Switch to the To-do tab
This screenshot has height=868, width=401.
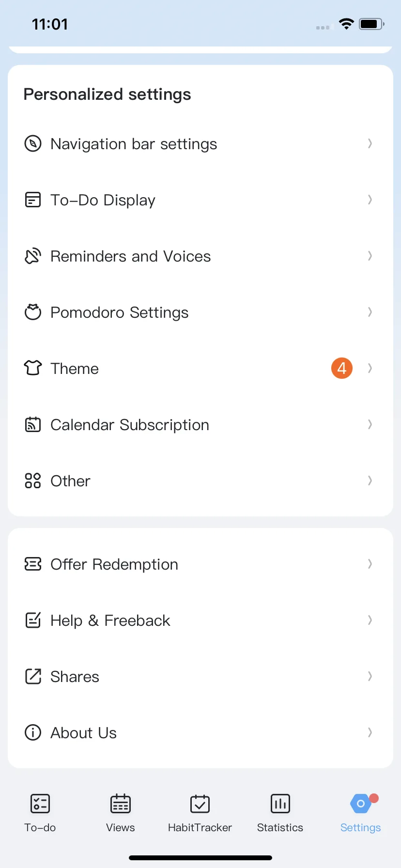point(40,813)
